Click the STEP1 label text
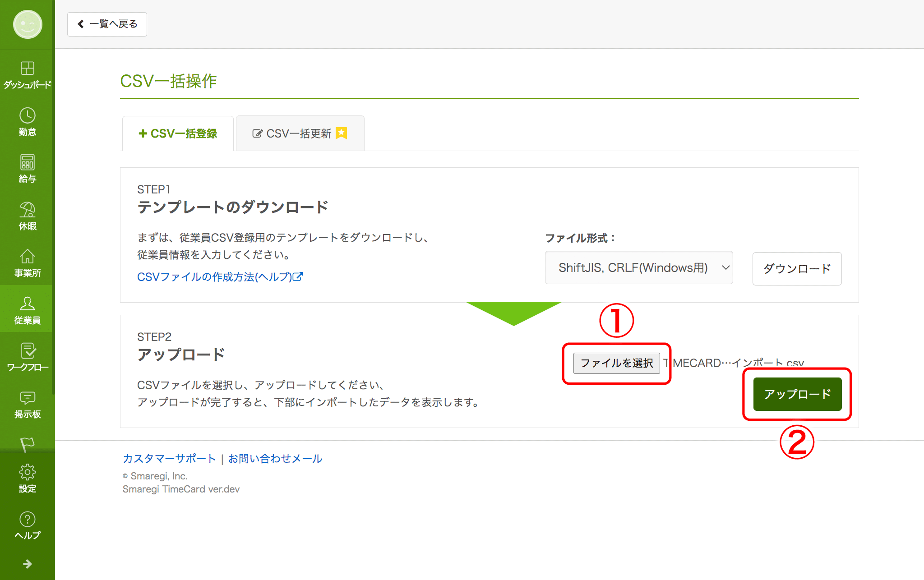The height and width of the screenshot is (580, 924). pyautogui.click(x=153, y=189)
